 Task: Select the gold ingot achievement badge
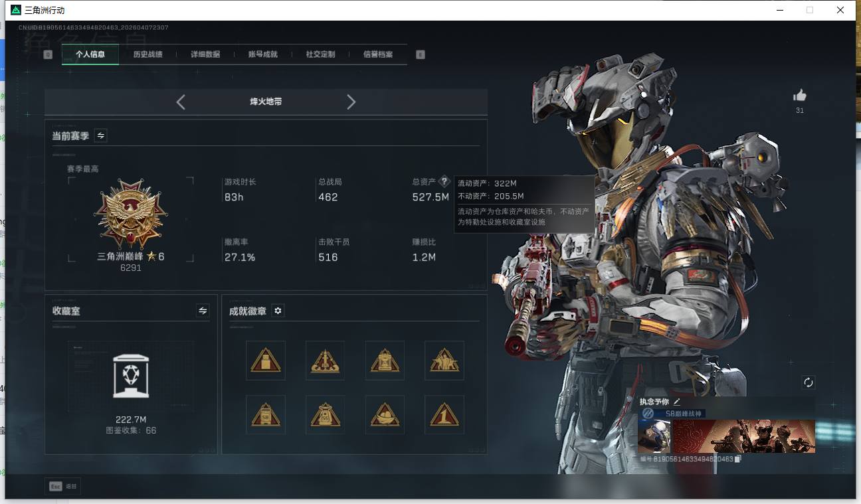tap(385, 415)
